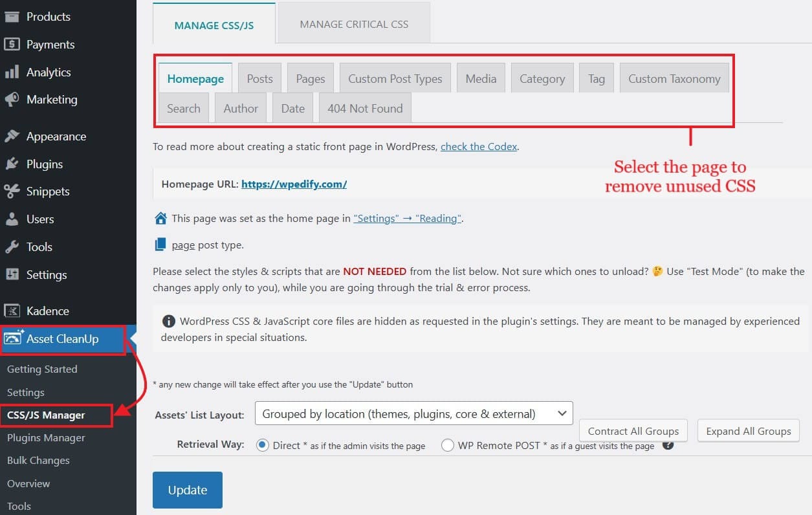Click the Analytics bar chart icon

[12, 72]
